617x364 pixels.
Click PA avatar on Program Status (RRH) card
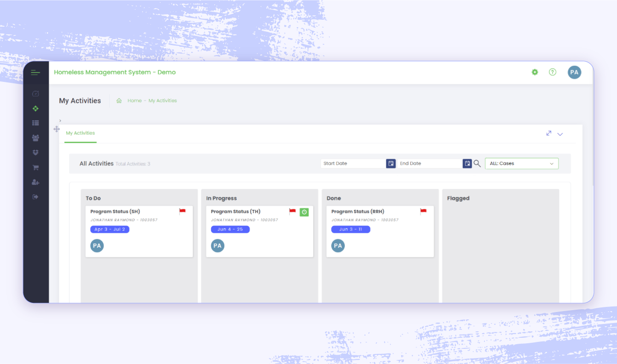338,246
